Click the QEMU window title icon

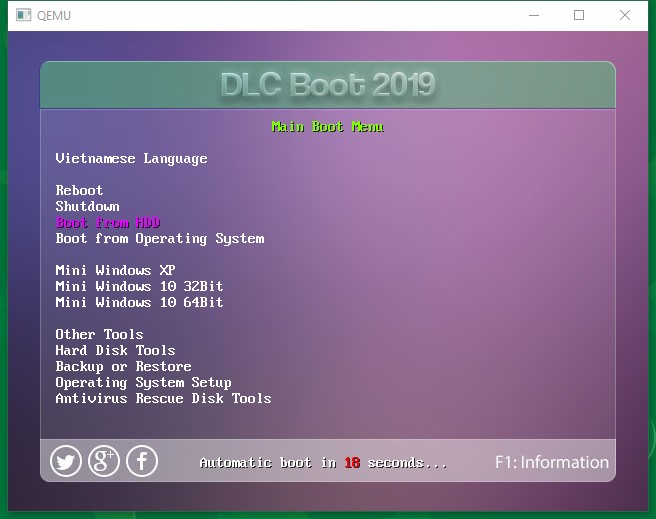click(23, 15)
